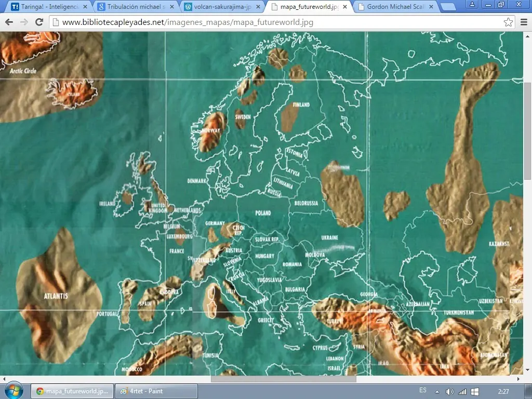532x399 pixels.
Task: Click the IRELAND label on map
Action: 107,204
